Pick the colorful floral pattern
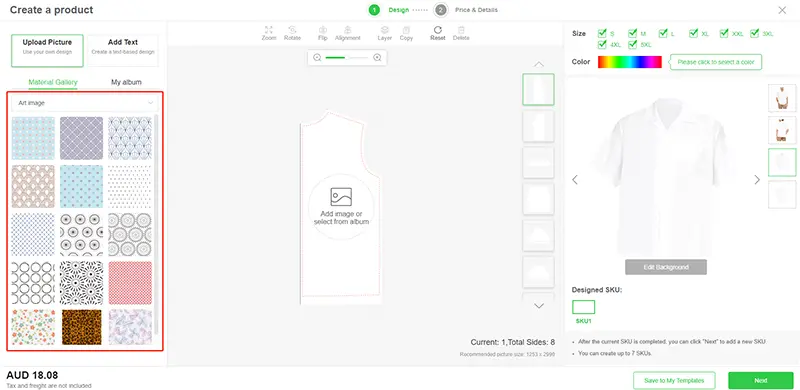 coord(33,327)
